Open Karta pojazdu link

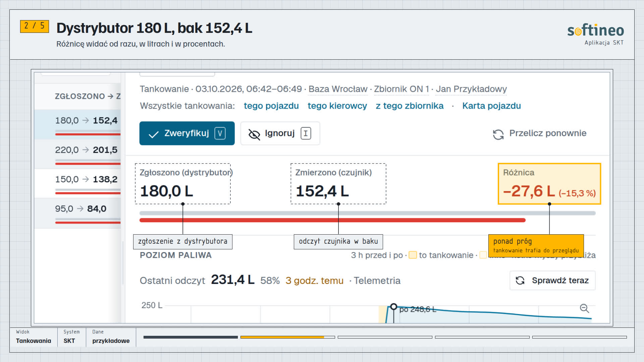coord(491,106)
